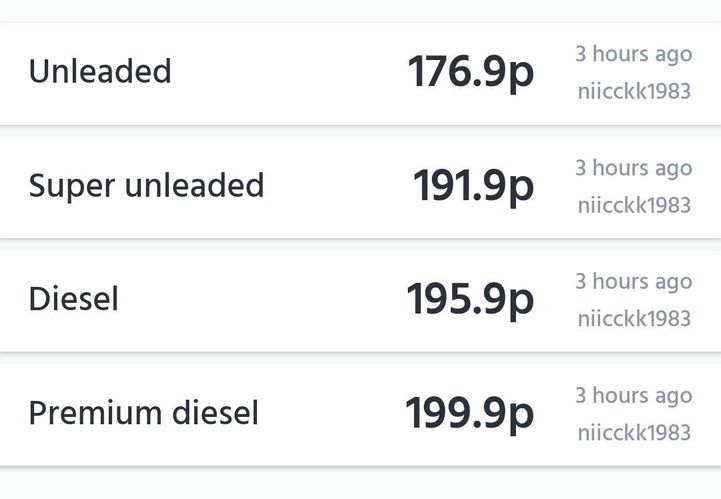Image resolution: width=721 pixels, height=499 pixels.
Task: Select the Unleaded fuel row
Action: [360, 73]
